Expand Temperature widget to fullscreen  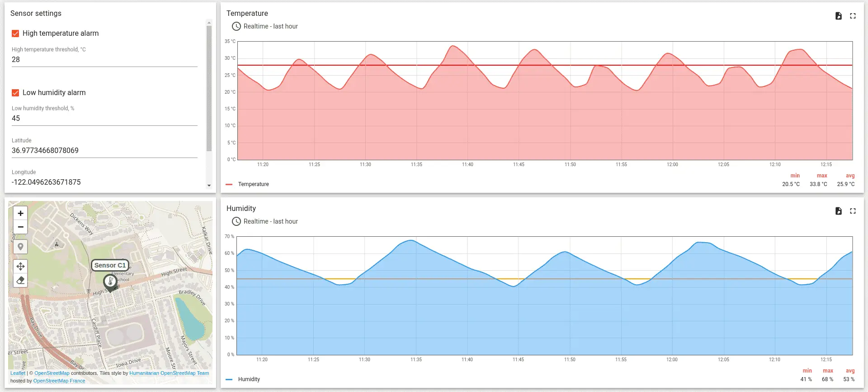pyautogui.click(x=853, y=16)
